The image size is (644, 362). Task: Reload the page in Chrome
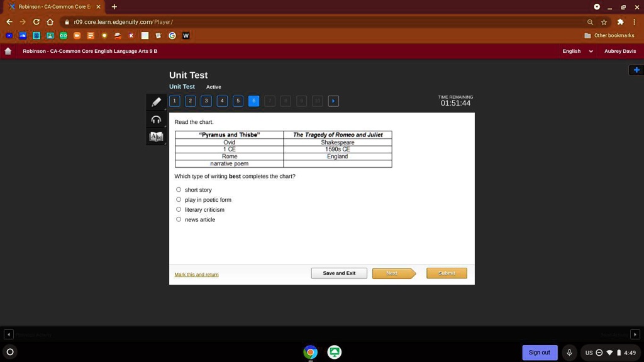[36, 22]
